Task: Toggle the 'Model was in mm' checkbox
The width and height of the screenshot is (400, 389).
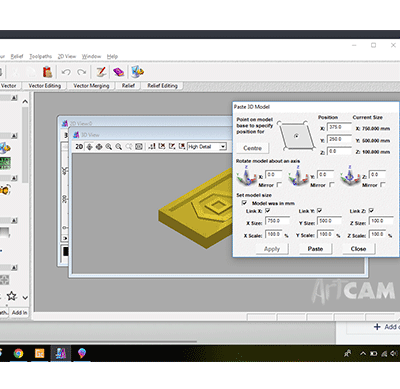Action: pyautogui.click(x=244, y=203)
